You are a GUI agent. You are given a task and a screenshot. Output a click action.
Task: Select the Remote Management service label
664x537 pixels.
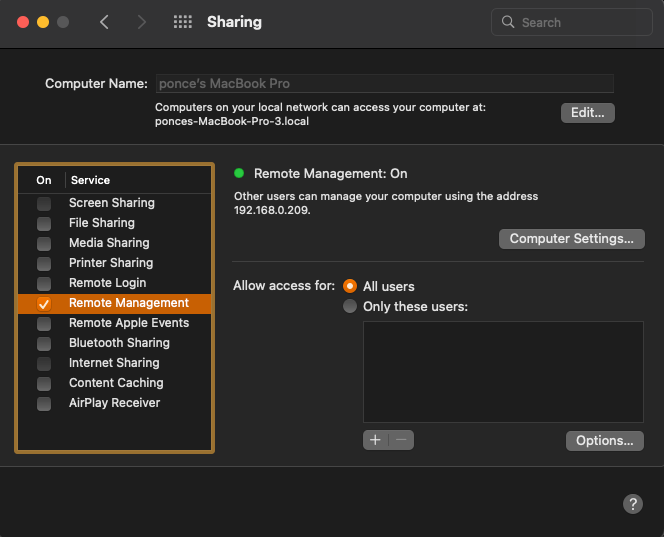click(129, 303)
